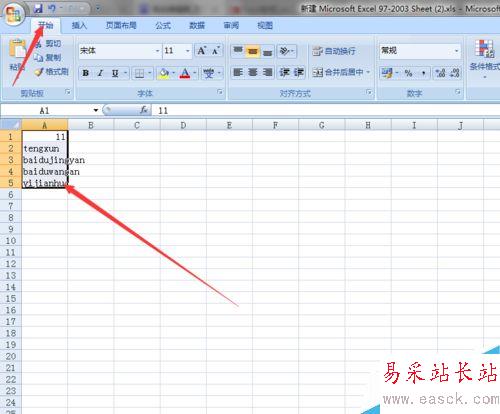Switch to the View (视图) tab
The height and width of the screenshot is (414, 500).
[x=265, y=25]
